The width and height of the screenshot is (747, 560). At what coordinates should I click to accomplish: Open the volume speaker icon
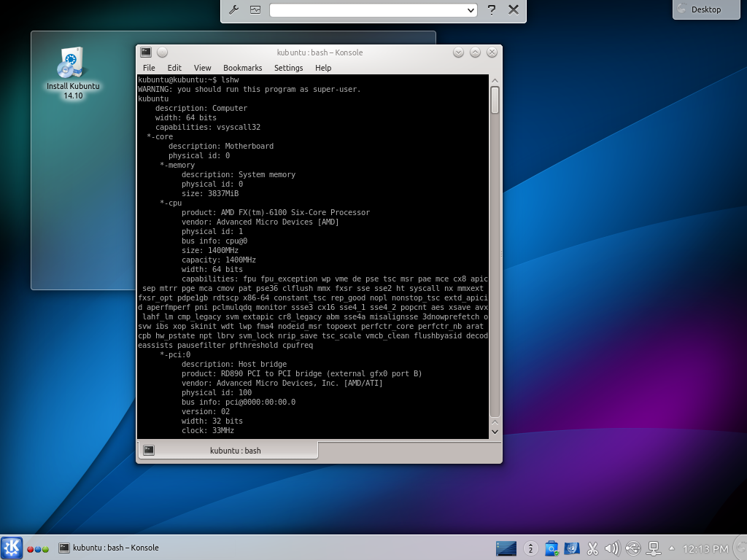click(612, 548)
